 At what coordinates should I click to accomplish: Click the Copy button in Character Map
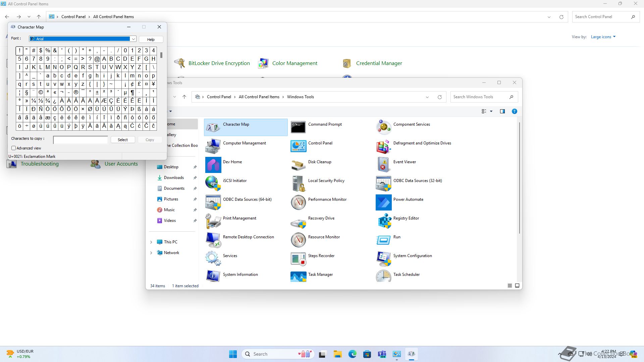point(150,140)
